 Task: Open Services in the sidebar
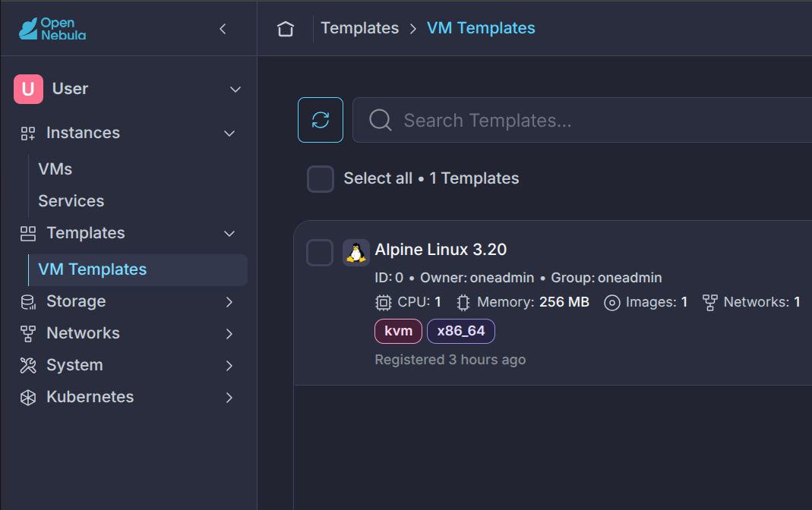click(71, 200)
